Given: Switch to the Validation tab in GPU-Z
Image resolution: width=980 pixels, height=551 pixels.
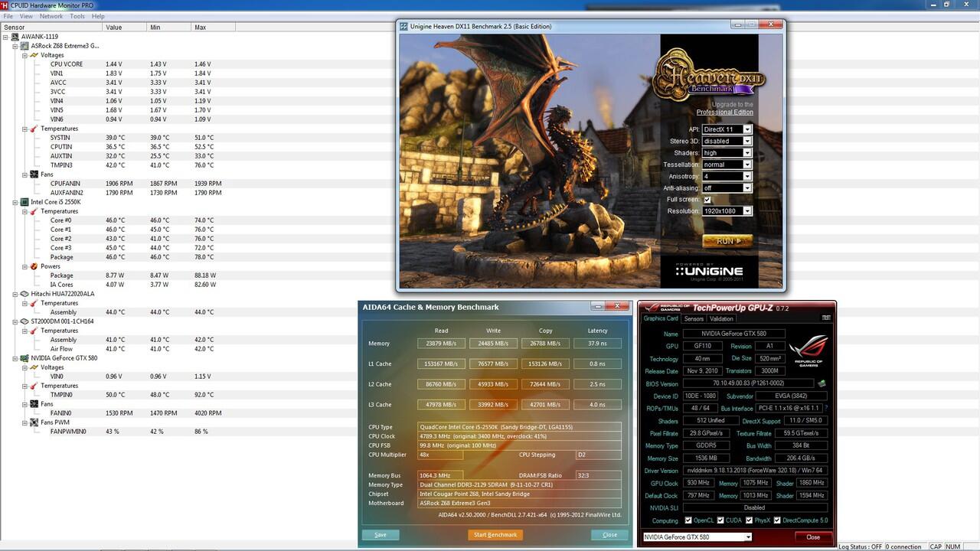Looking at the screenshot, I should tap(721, 318).
